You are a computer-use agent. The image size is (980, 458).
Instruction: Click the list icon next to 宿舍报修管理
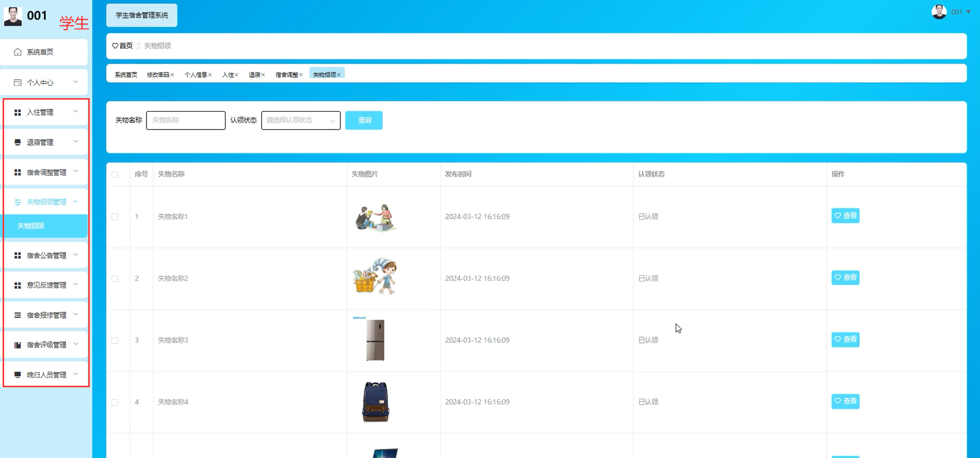(x=18, y=315)
